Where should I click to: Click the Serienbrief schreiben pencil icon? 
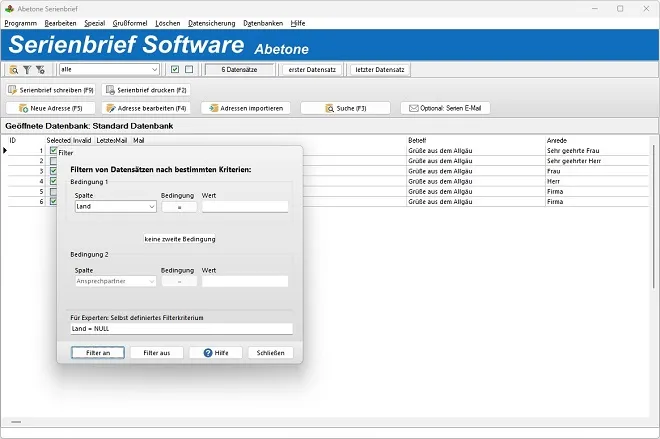click(13, 90)
